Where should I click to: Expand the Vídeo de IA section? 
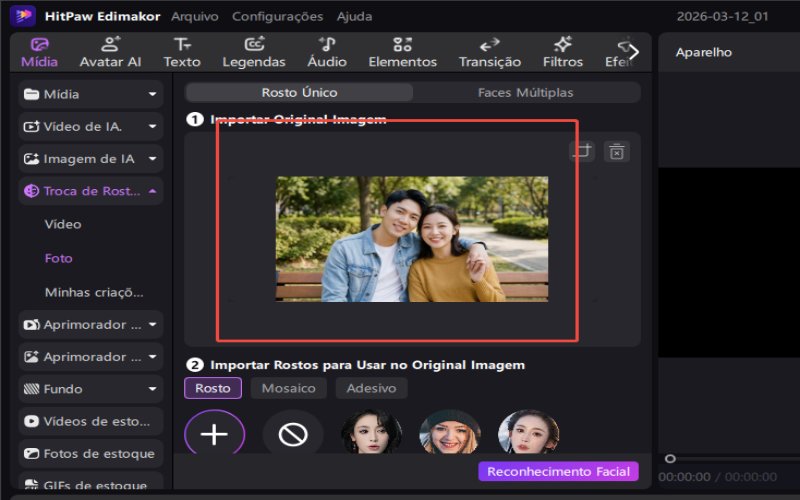90,127
